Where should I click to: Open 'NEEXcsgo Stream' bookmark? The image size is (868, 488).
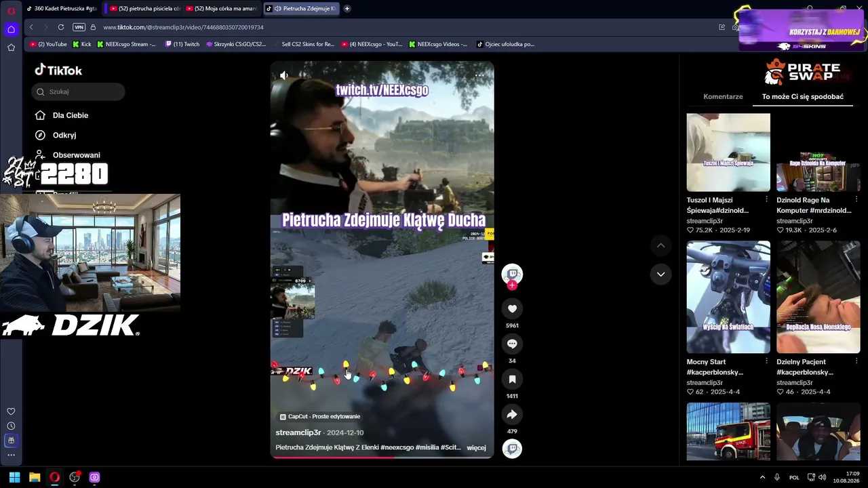pos(126,44)
